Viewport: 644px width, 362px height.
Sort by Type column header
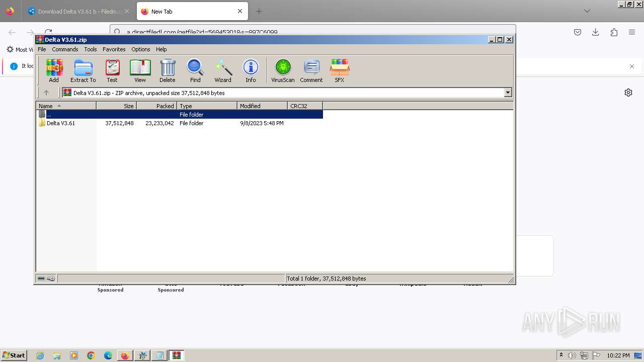(207, 106)
